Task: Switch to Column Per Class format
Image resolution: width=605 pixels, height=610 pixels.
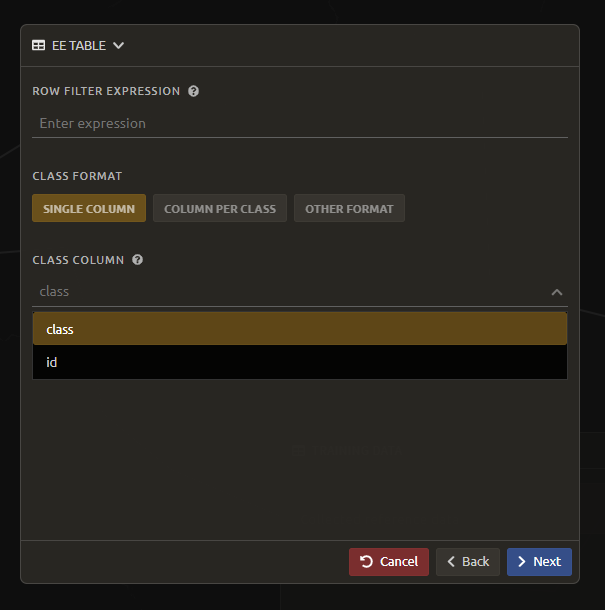Action: 220,209
